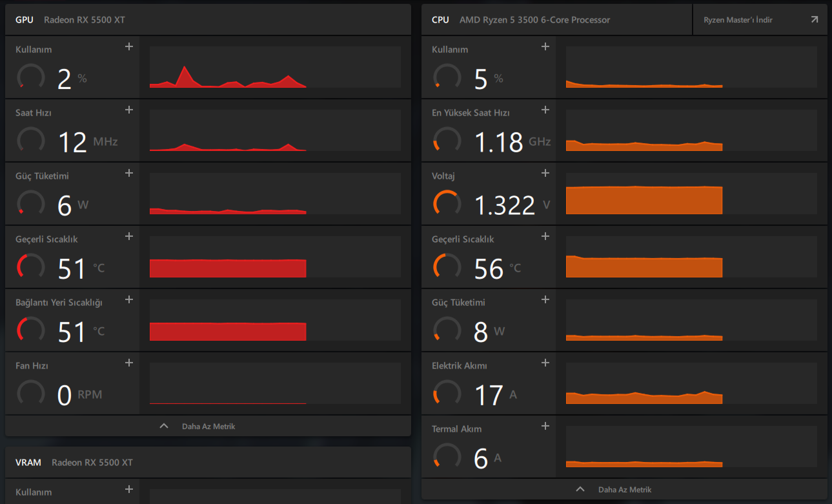
Task: Select the Termal Akım gauge dial
Action: point(447,456)
